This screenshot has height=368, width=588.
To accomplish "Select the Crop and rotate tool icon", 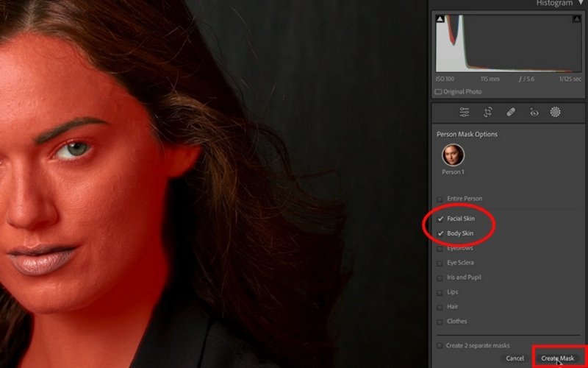I will click(487, 112).
